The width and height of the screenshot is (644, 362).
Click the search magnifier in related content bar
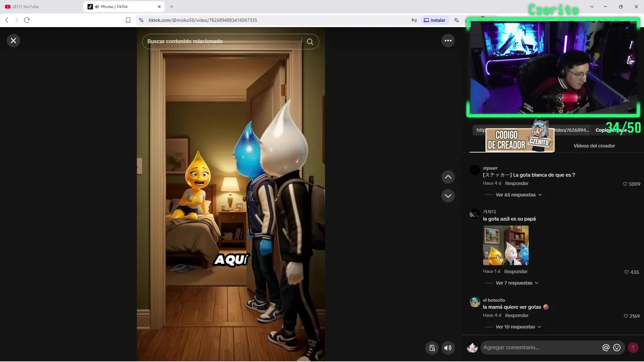310,42
